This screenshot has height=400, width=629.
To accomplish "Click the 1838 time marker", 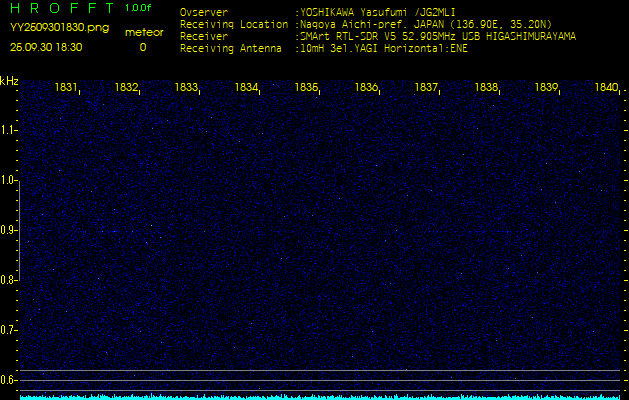I will pyautogui.click(x=486, y=87).
